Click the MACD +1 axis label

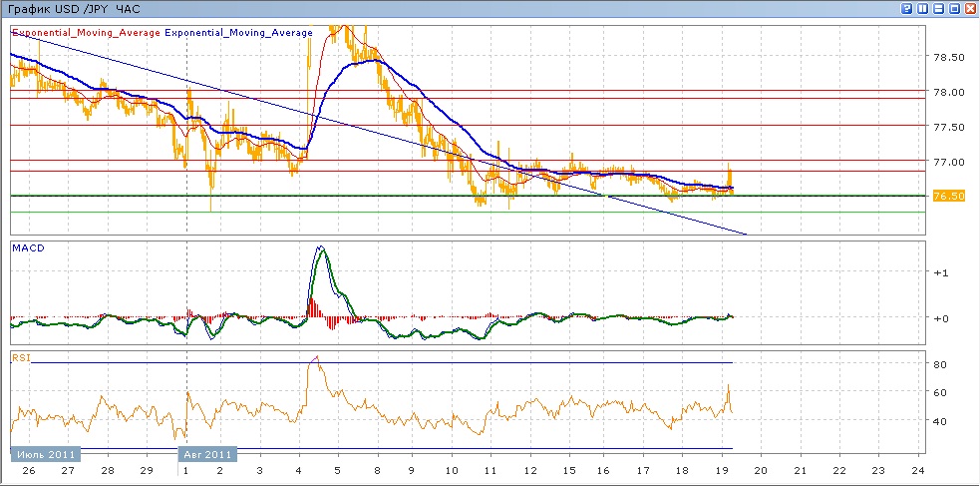(938, 272)
